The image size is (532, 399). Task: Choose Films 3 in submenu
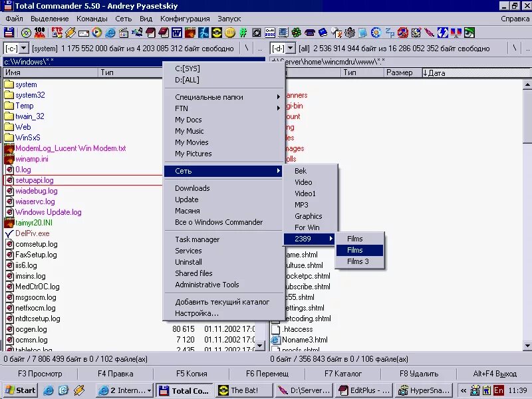[x=360, y=261]
